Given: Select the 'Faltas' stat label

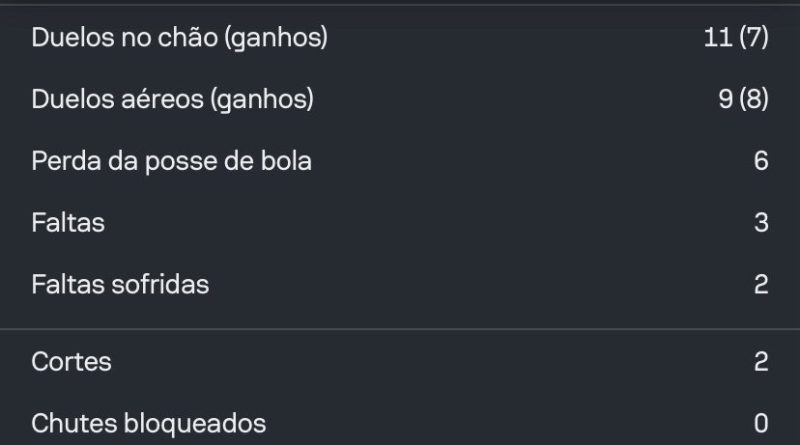Looking at the screenshot, I should 68,223.
